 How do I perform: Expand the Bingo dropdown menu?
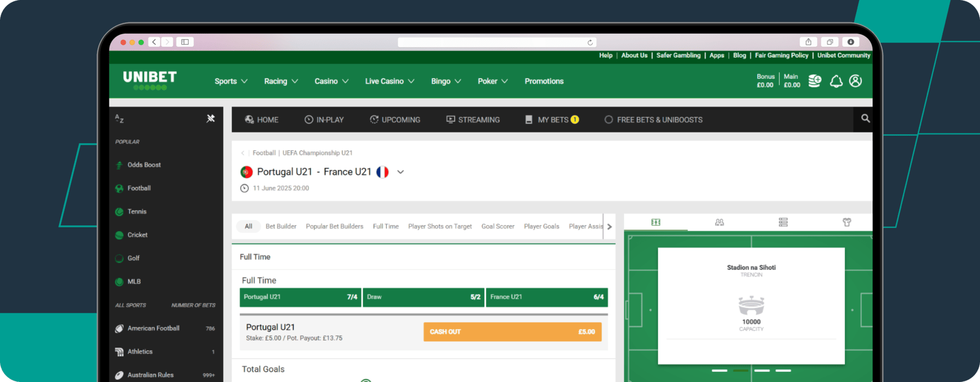pyautogui.click(x=446, y=81)
